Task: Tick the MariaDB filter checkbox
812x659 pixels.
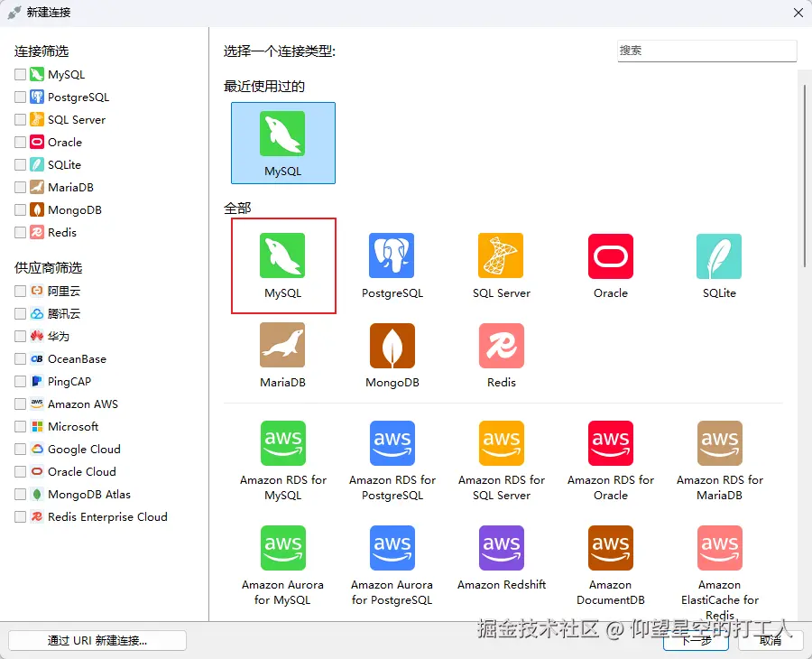Action: coord(20,187)
